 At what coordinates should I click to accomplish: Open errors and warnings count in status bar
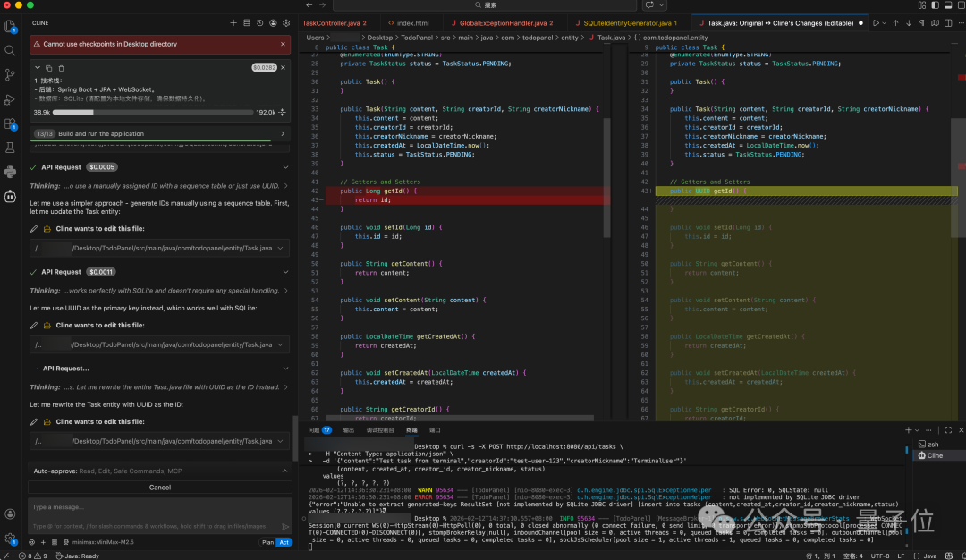pyautogui.click(x=33, y=556)
